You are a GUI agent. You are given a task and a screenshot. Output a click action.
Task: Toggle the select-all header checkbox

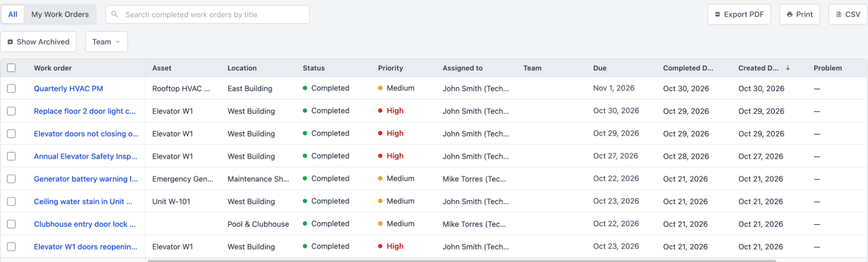(12, 68)
